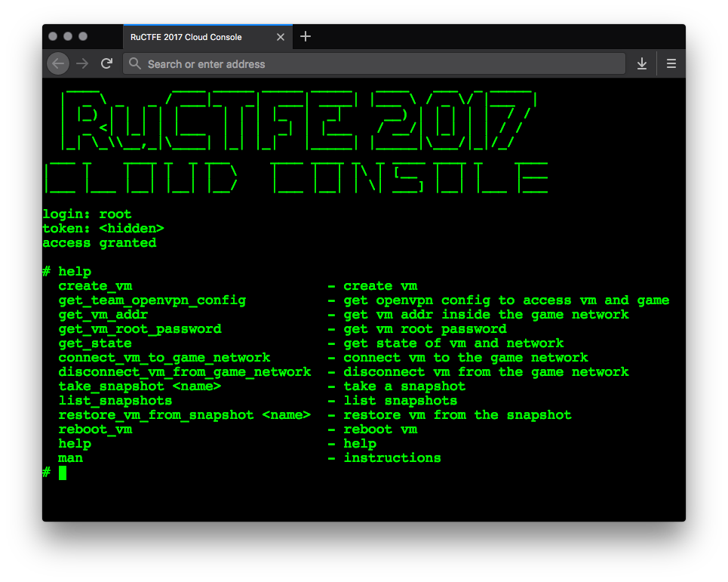Screen dimensions: 728x582
Task: Click the 'get vm root password' description
Action: 425,329
